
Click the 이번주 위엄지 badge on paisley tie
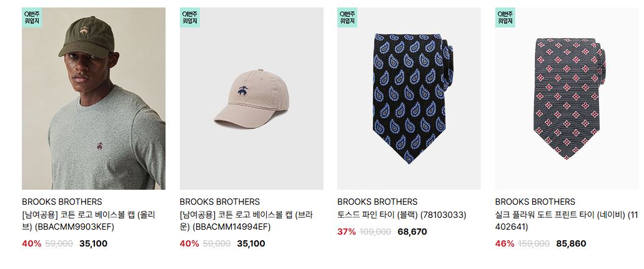[x=347, y=17]
